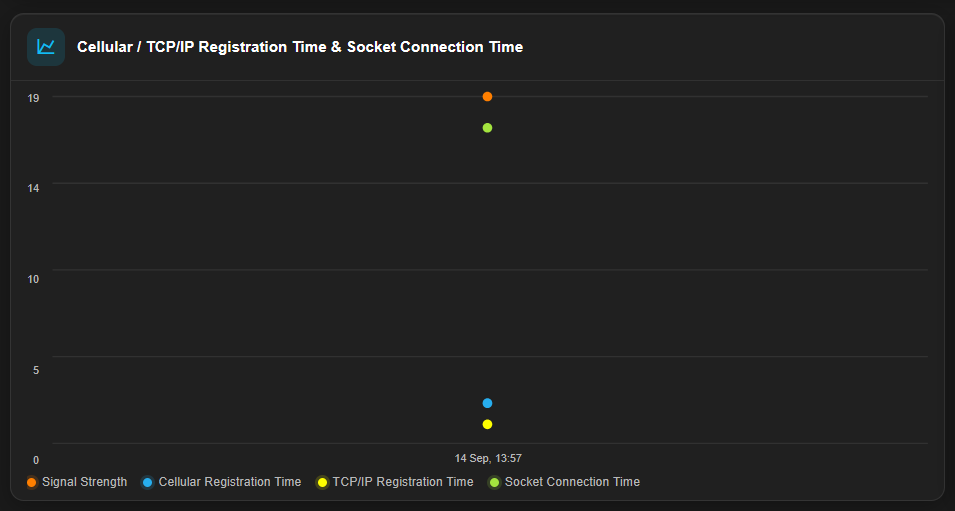Click the green Socket Connection Time data point
The image size is (955, 511).
click(x=487, y=128)
